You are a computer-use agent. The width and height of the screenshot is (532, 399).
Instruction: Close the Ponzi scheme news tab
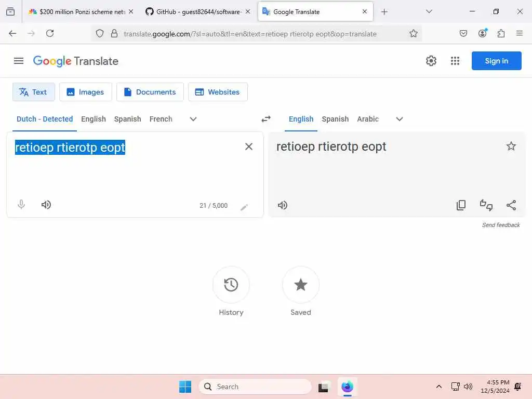click(x=131, y=11)
